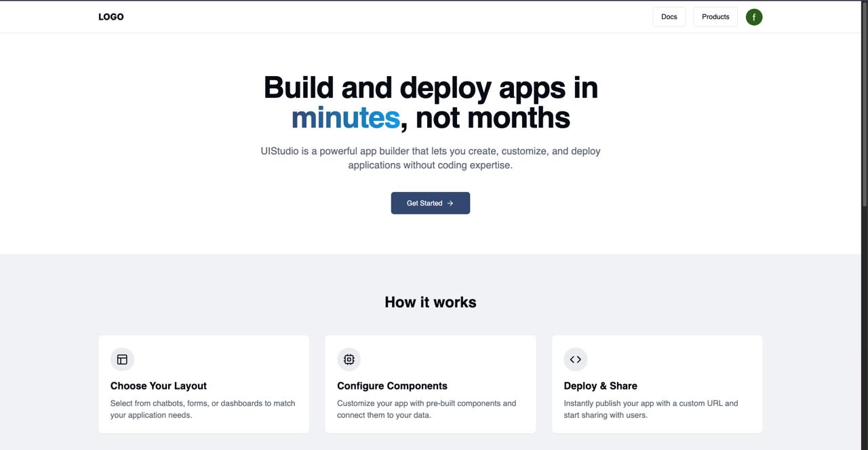
Task: Click the blue gradient word "minutes"
Action: (x=345, y=117)
